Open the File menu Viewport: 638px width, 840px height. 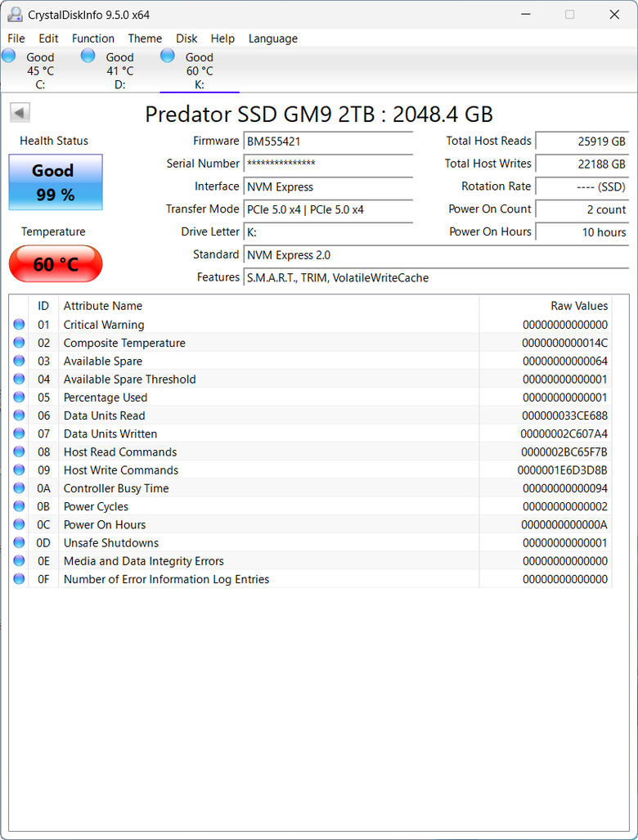[16, 38]
